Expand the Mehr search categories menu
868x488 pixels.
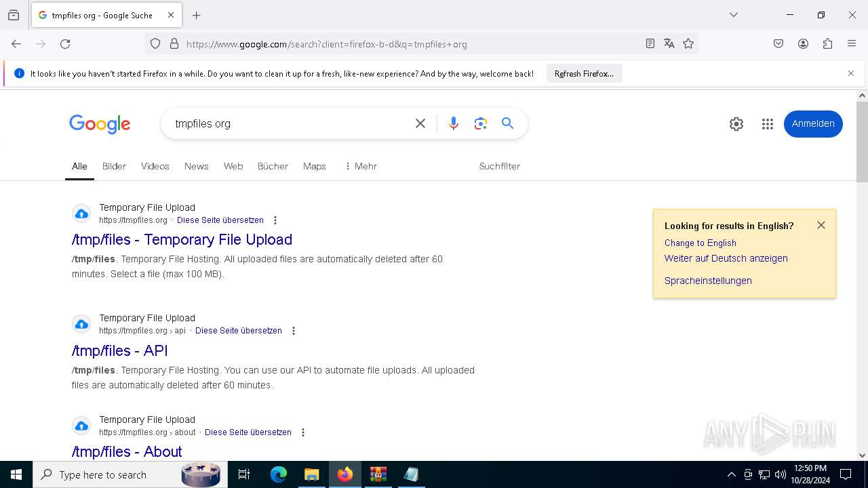pyautogui.click(x=360, y=166)
